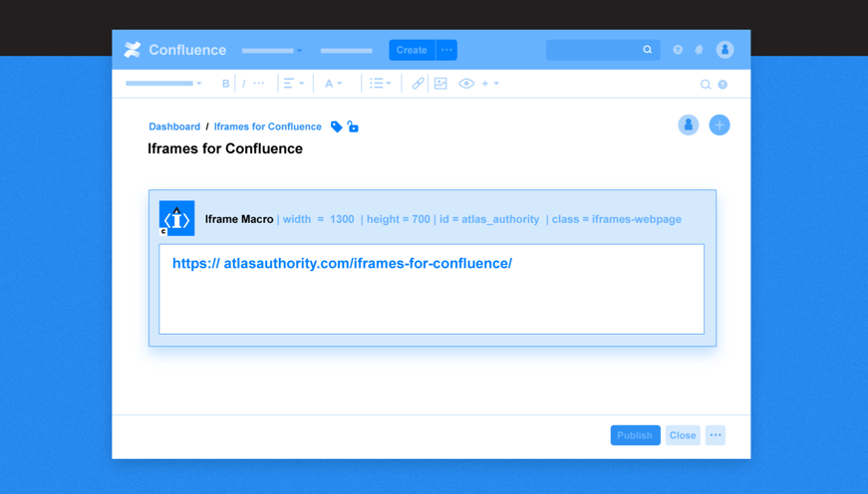Open the ellipsis menu next to Close
The height and width of the screenshot is (494, 868).
(716, 435)
